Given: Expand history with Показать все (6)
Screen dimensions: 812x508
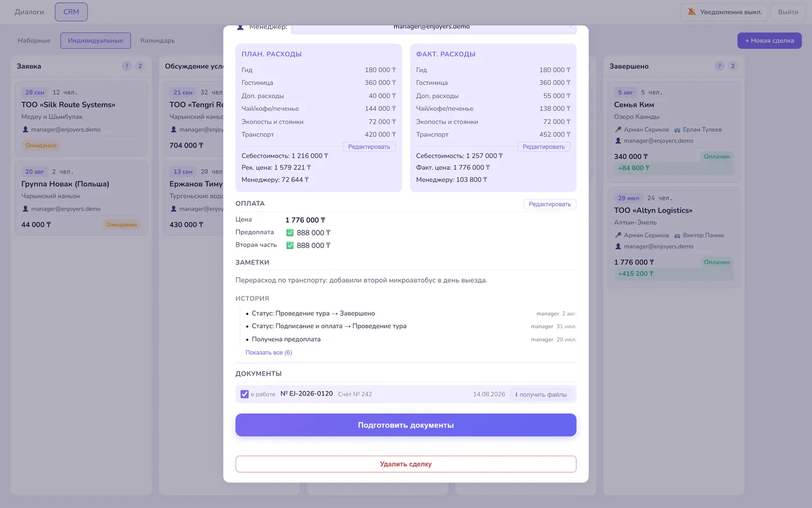Looking at the screenshot, I should [x=269, y=352].
